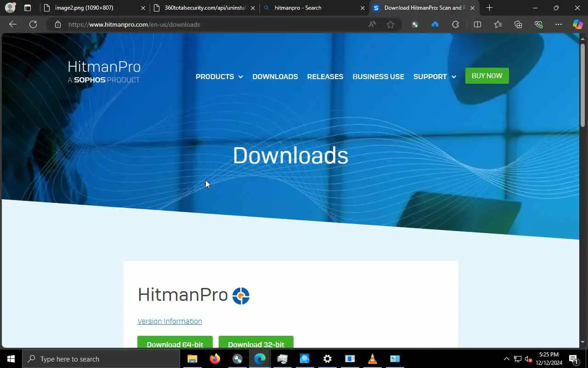Launch Firefox from the taskbar

pyautogui.click(x=215, y=359)
